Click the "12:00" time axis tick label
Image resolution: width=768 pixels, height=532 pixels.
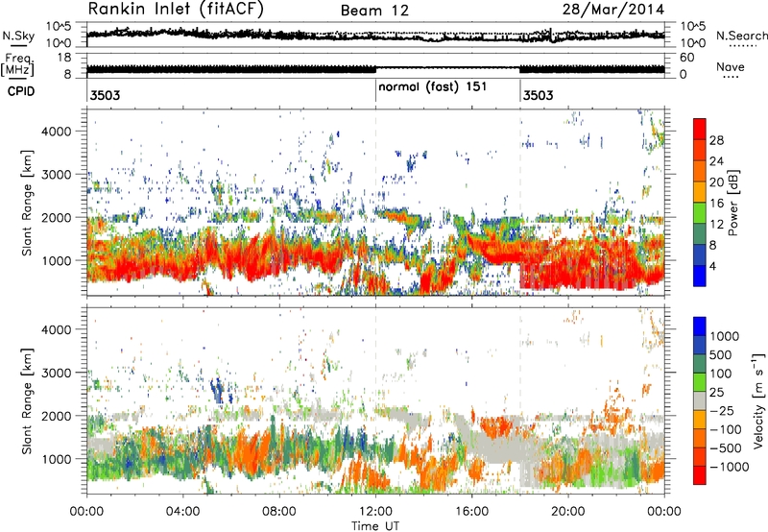click(x=375, y=511)
